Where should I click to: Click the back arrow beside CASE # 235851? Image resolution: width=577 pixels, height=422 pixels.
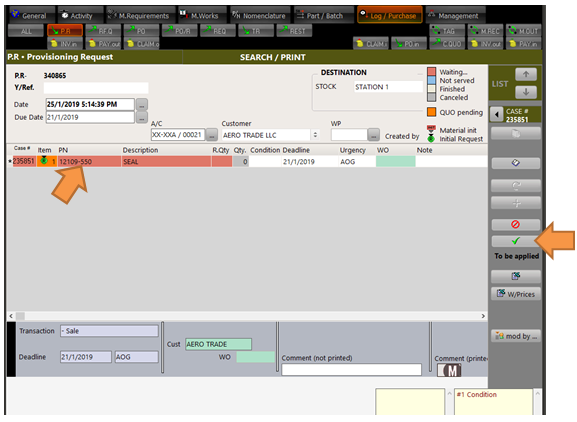(496, 115)
